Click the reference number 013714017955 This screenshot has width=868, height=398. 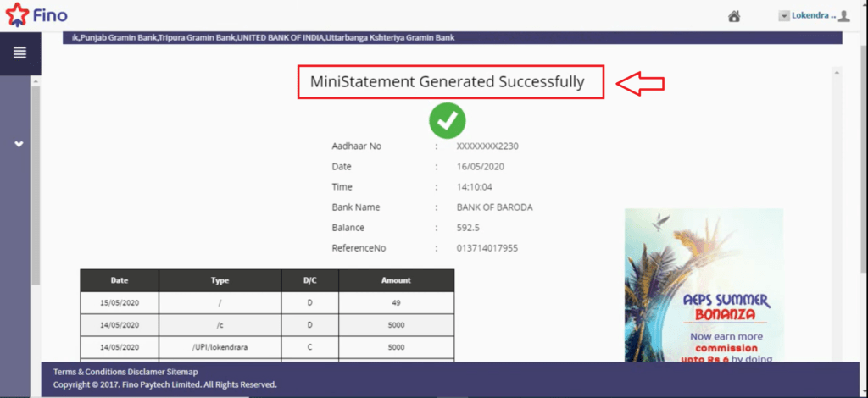[x=487, y=248]
